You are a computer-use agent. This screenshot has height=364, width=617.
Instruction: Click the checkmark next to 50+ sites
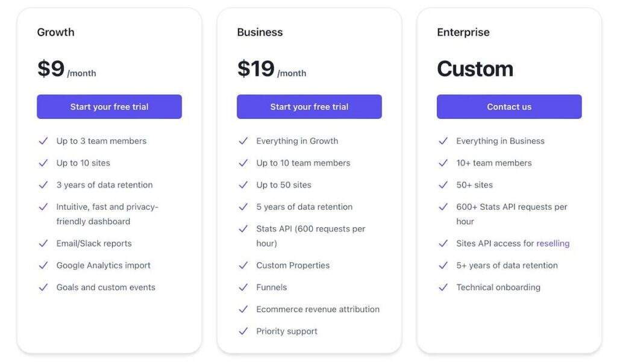443,185
